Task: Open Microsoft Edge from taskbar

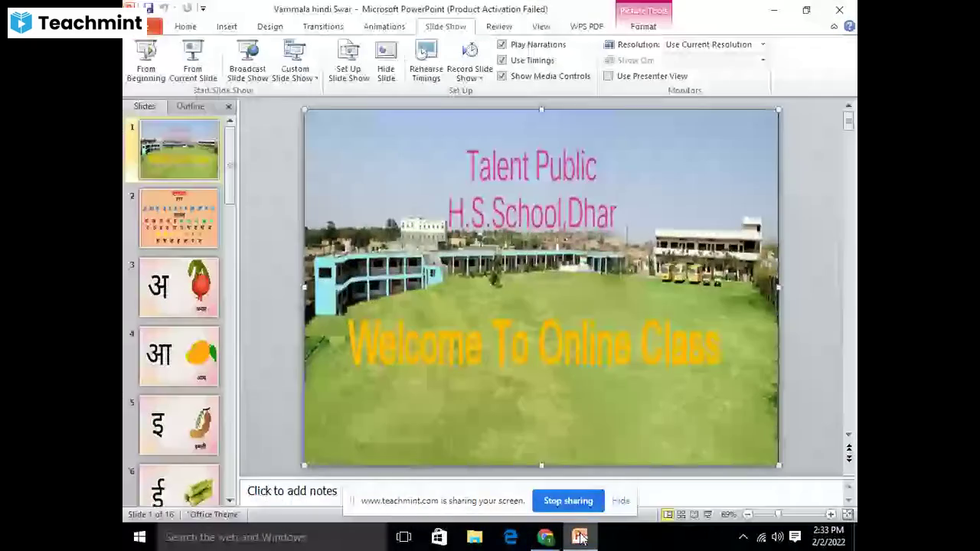Action: click(x=510, y=537)
